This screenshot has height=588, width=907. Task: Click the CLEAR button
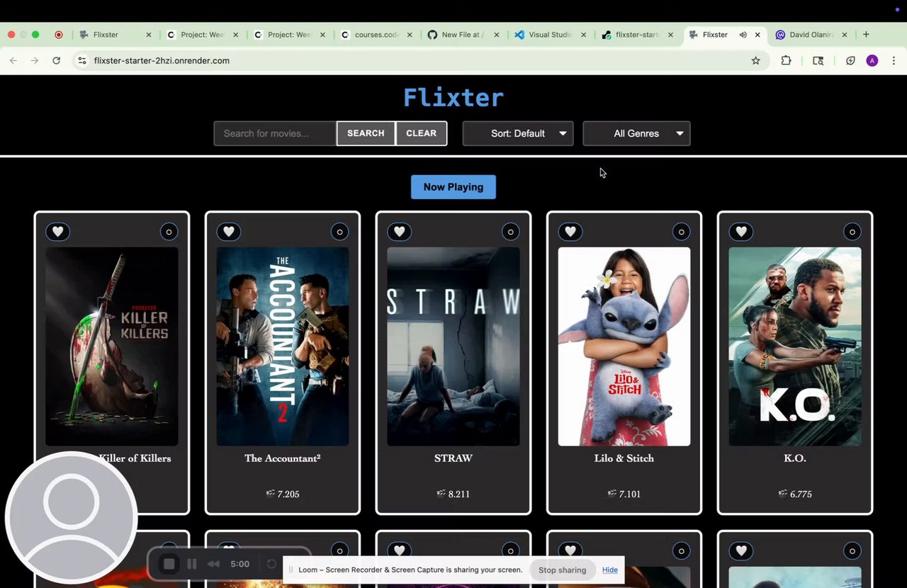pos(421,133)
